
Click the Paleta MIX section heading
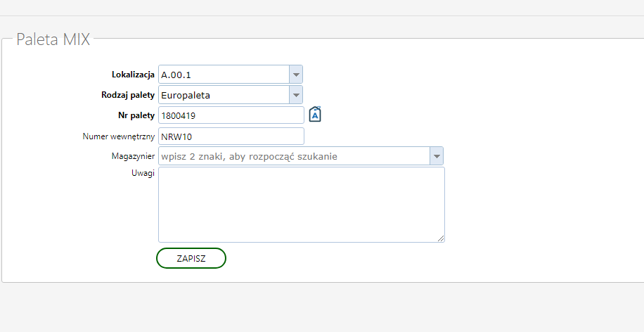pos(53,39)
